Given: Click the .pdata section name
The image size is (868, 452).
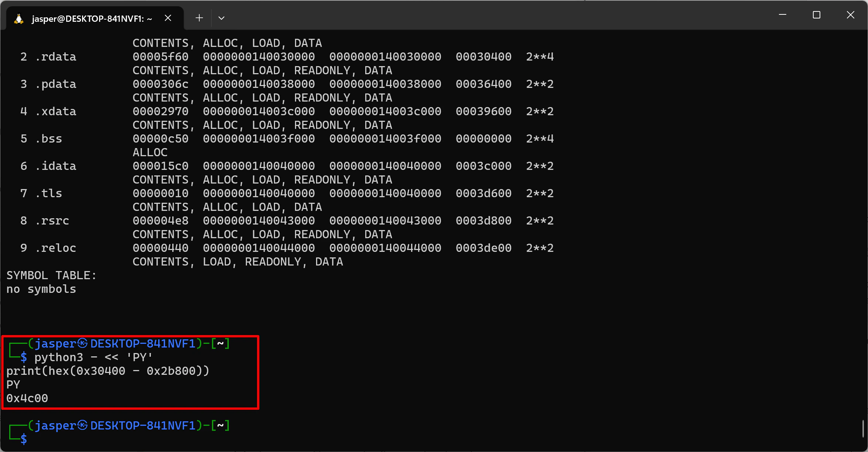Looking at the screenshot, I should point(56,84).
